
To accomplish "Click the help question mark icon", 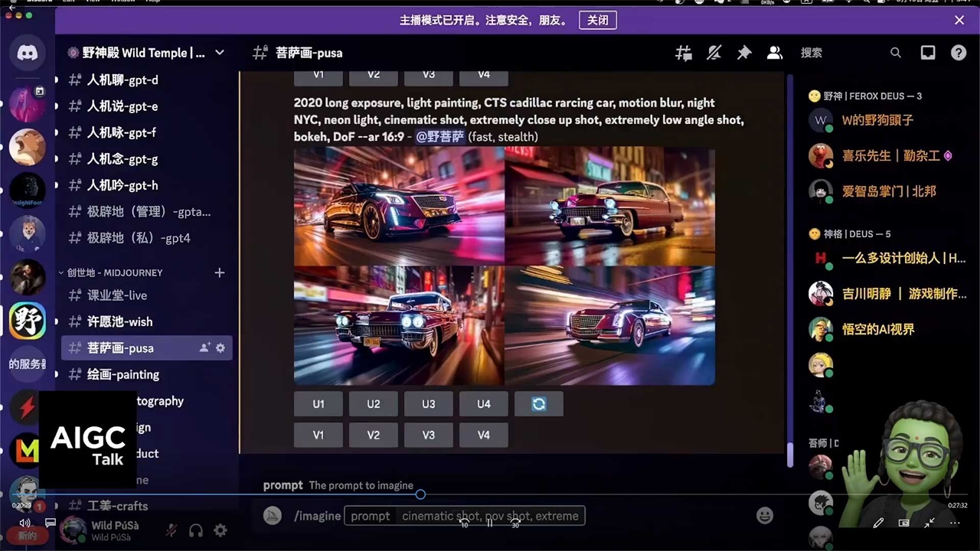I will coord(959,53).
